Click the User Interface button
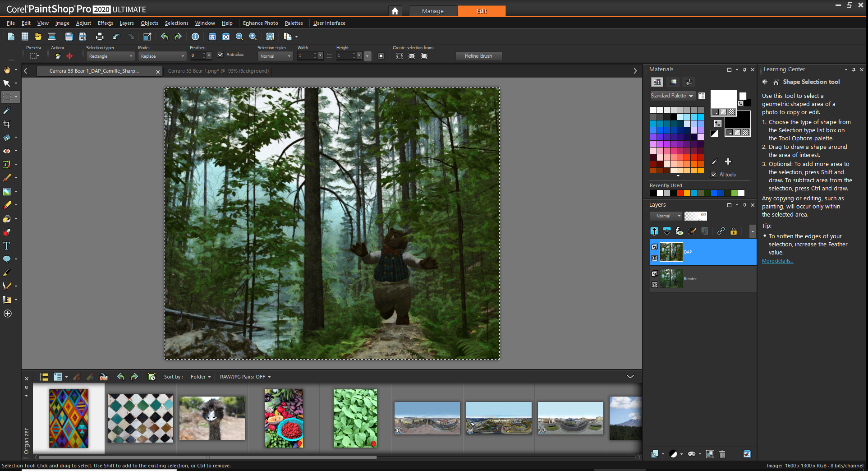 [x=329, y=23]
